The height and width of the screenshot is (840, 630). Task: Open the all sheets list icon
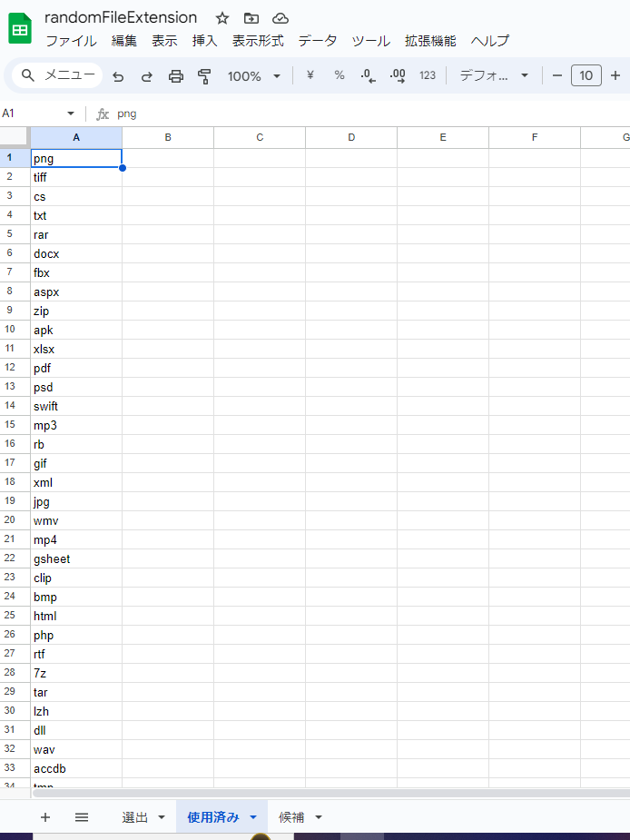[x=82, y=817]
